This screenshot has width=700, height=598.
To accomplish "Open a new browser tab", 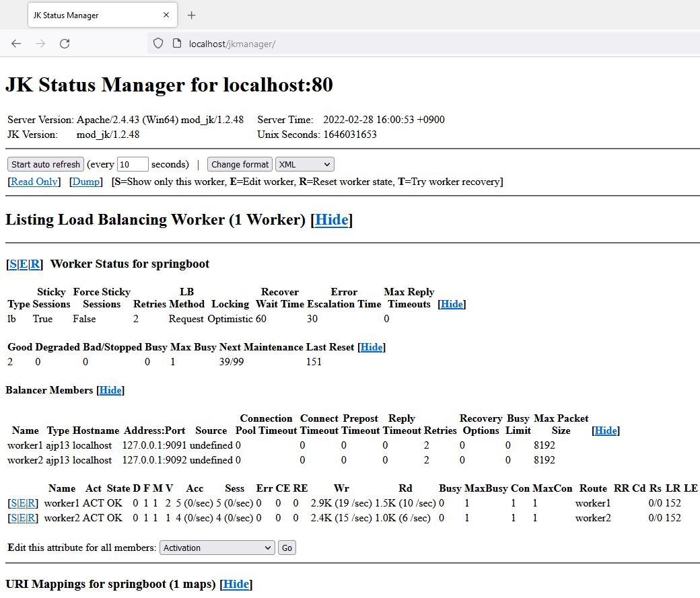I will tap(192, 15).
